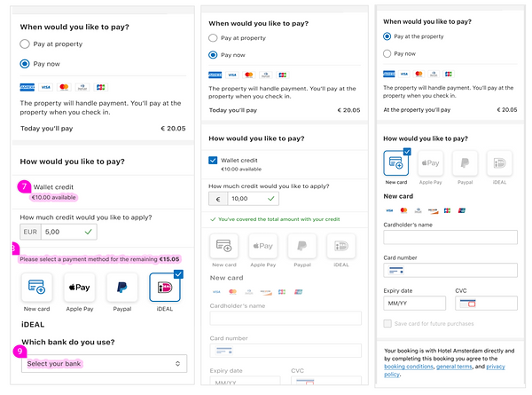Image resolution: width=532 pixels, height=395 pixels.
Task: Click JCB logo in left panel
Action: (101, 87)
